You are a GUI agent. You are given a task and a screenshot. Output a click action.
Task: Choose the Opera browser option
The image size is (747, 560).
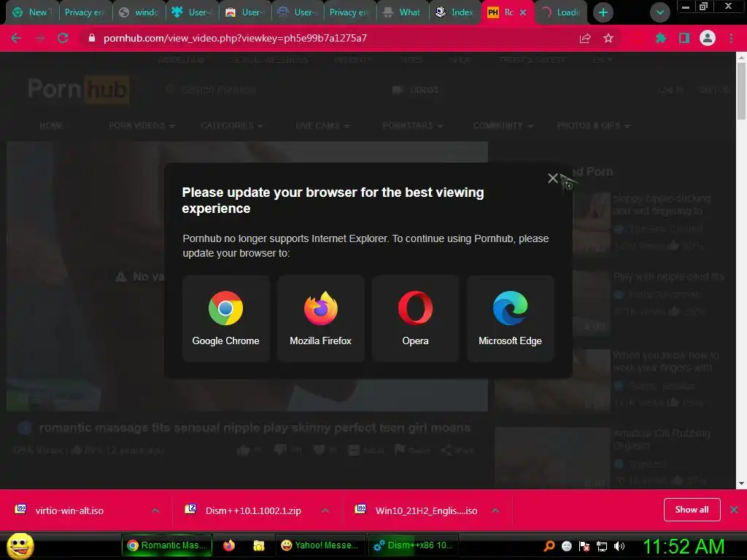[415, 319]
